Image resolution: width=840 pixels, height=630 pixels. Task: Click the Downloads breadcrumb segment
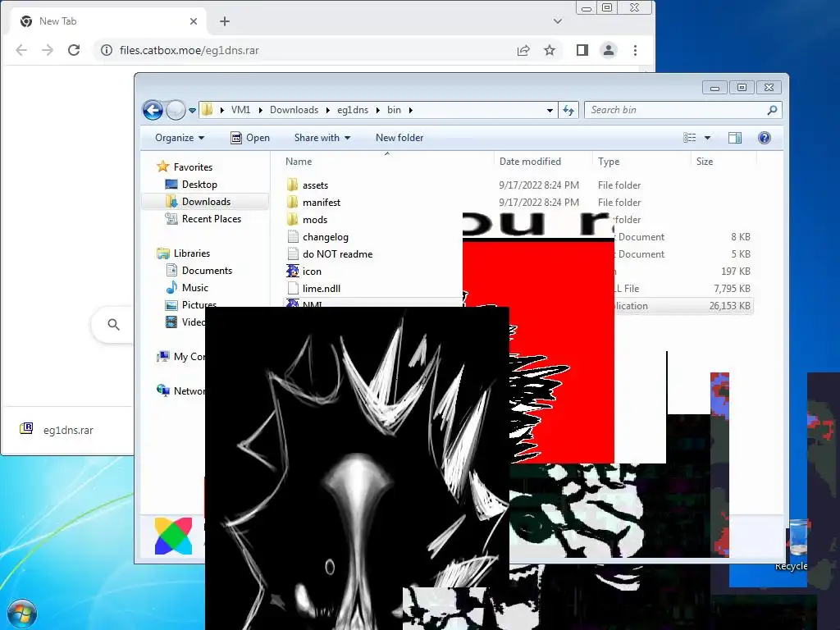click(x=294, y=110)
